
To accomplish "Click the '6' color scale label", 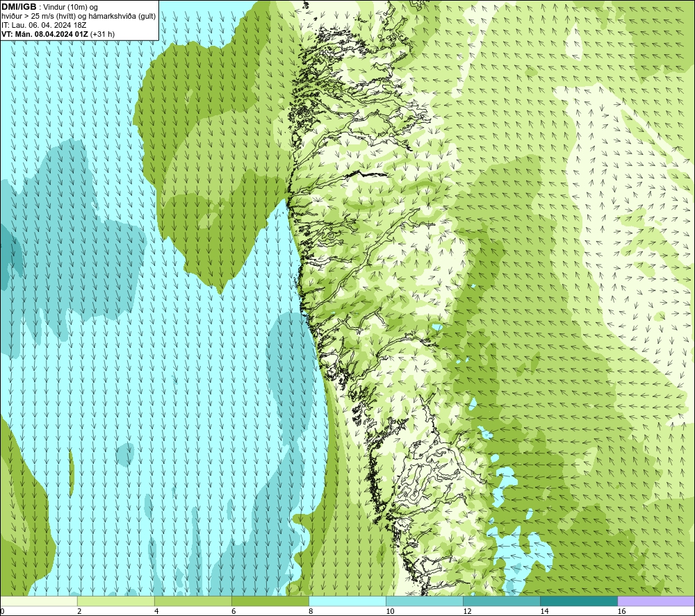I will [234, 612].
